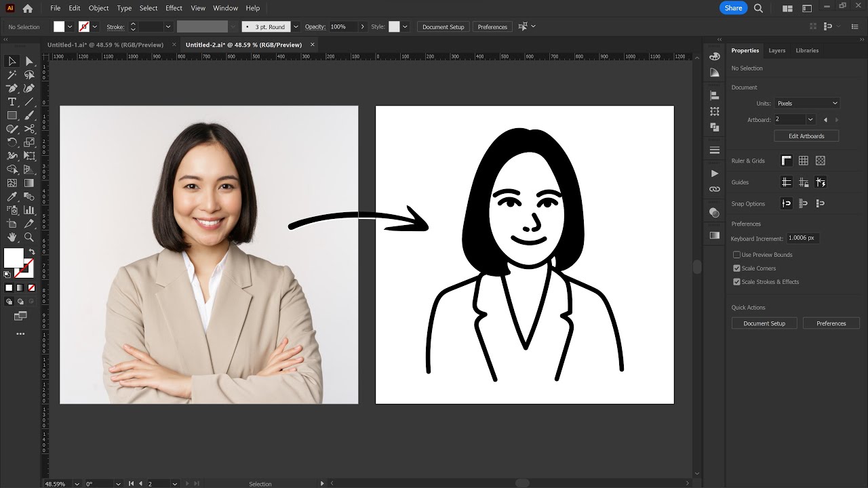Open the collapsed Color panel palette icon
Screen dimensions: 868x488
[x=714, y=56]
